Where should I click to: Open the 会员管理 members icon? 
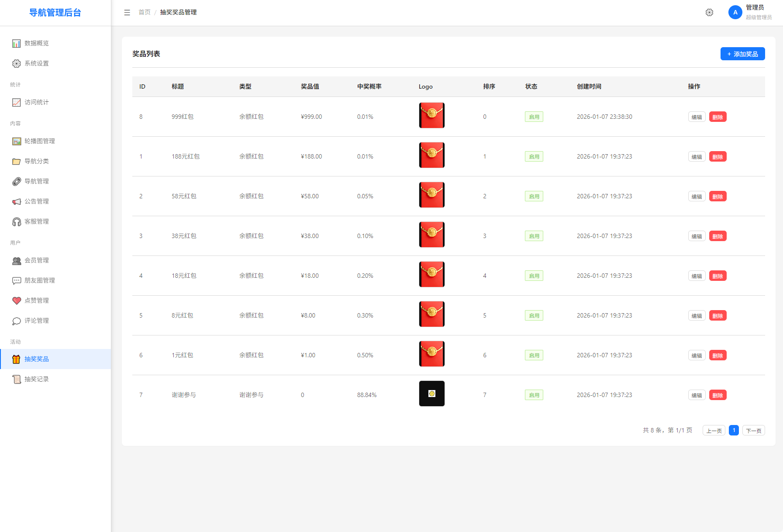click(16, 260)
